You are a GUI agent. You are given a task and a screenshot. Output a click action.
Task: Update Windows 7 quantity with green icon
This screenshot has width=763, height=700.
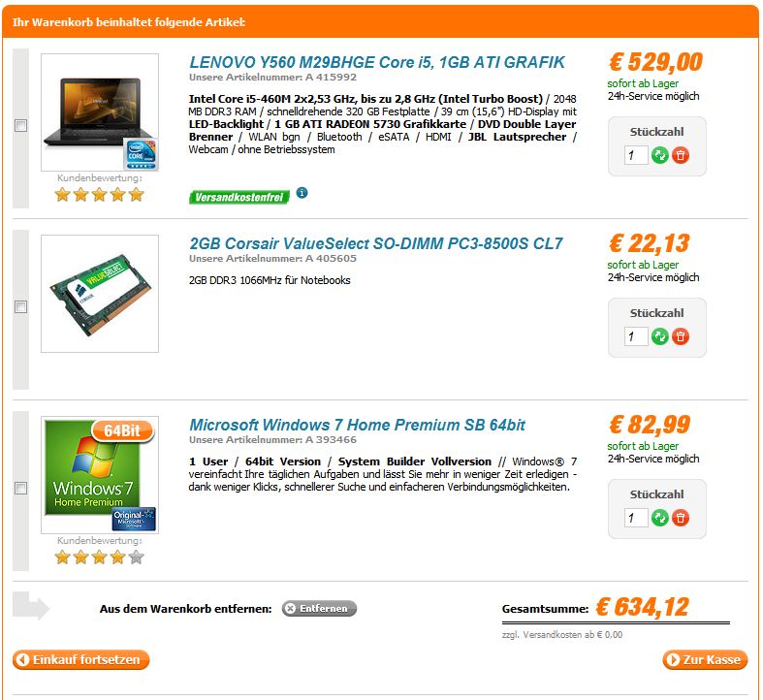[660, 518]
